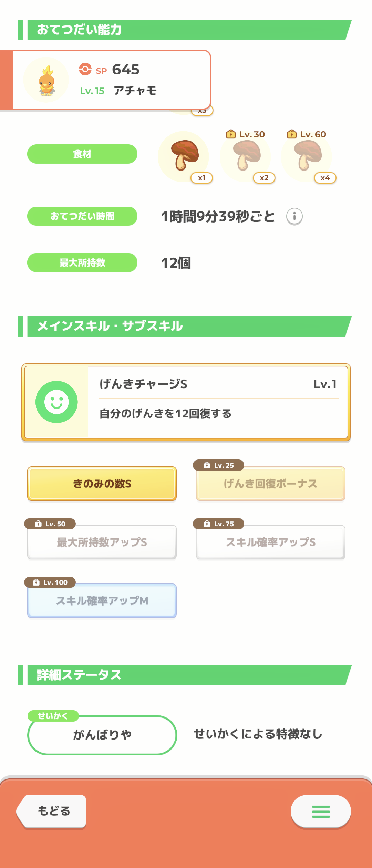The image size is (372, 868).
Task: Tap the green smiley main skill icon
Action: 56,402
